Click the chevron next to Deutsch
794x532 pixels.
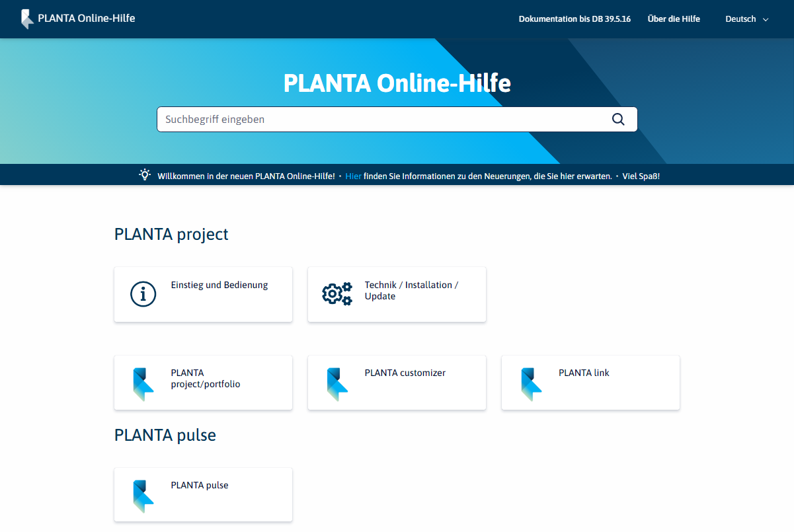pyautogui.click(x=766, y=20)
